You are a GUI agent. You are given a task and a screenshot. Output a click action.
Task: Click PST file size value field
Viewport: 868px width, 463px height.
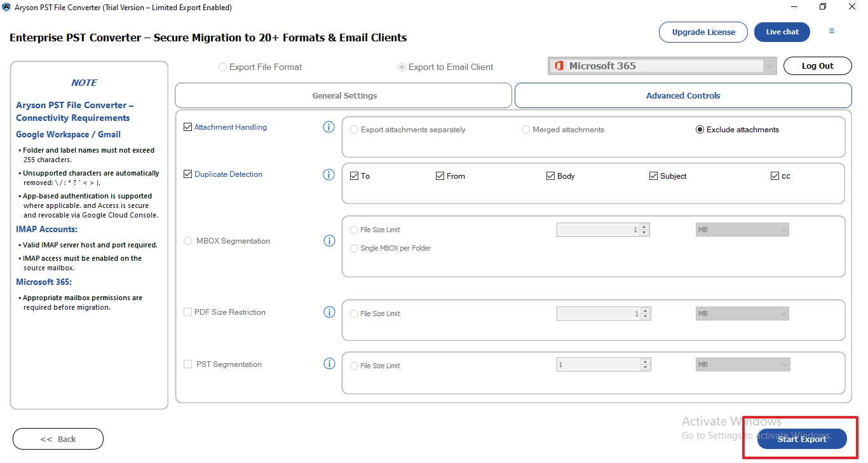point(599,364)
